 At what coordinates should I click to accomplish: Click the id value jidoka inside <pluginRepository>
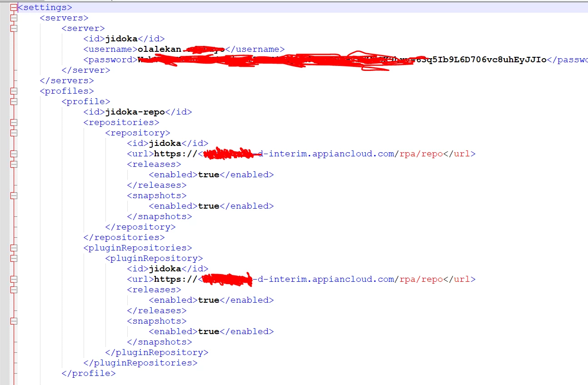click(x=165, y=269)
